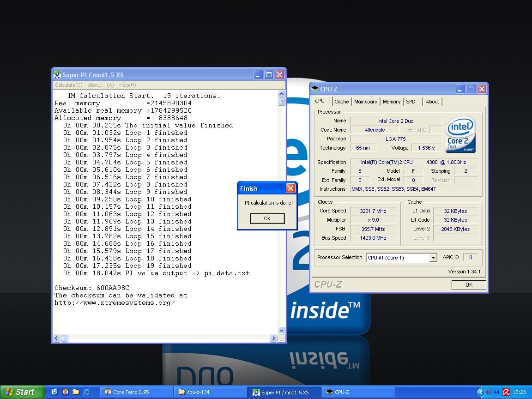532x399 pixels.
Task: Click the blue 44 temperature tray indicator
Action: click(496, 392)
